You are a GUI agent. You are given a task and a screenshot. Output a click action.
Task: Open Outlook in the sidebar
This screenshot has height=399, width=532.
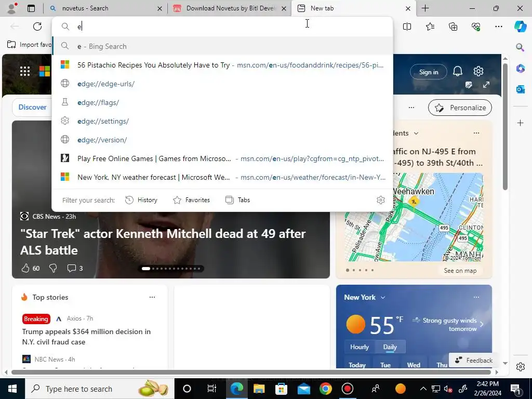coord(520,89)
